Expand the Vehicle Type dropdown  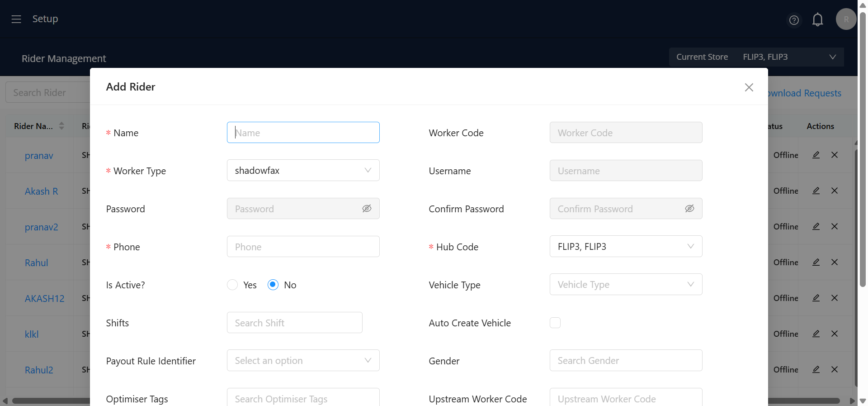pos(626,285)
